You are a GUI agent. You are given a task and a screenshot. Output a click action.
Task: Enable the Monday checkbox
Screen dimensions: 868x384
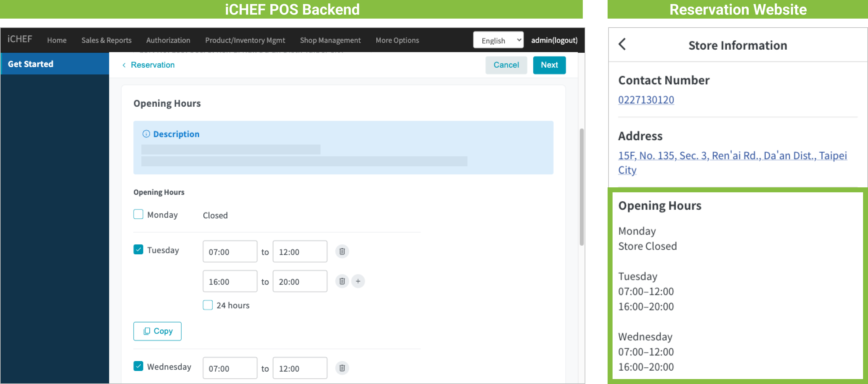[x=138, y=214]
